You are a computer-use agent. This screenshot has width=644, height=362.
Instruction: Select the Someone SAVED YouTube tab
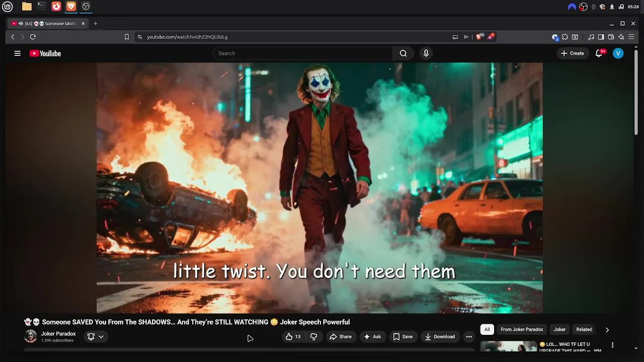click(48, 24)
